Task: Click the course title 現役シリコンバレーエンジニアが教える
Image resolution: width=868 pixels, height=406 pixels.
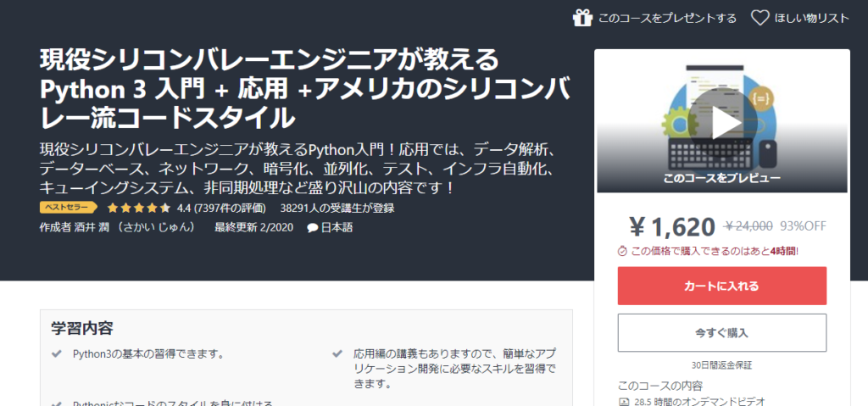Action: click(269, 61)
